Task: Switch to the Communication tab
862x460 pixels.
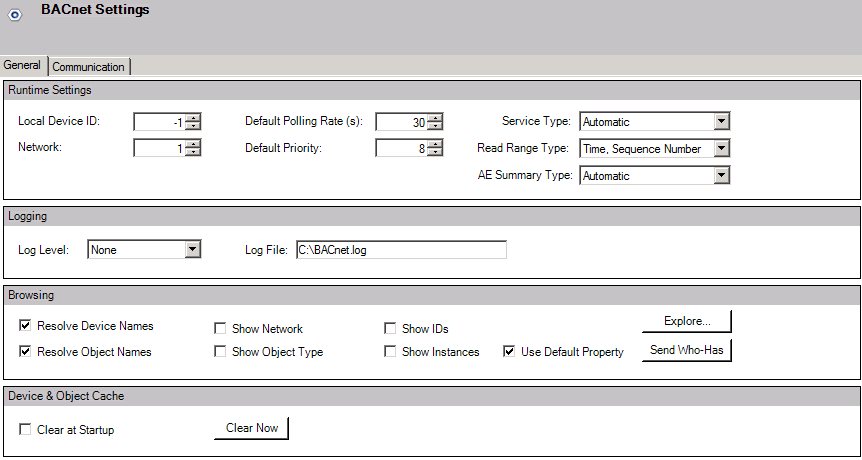Action: tap(89, 67)
